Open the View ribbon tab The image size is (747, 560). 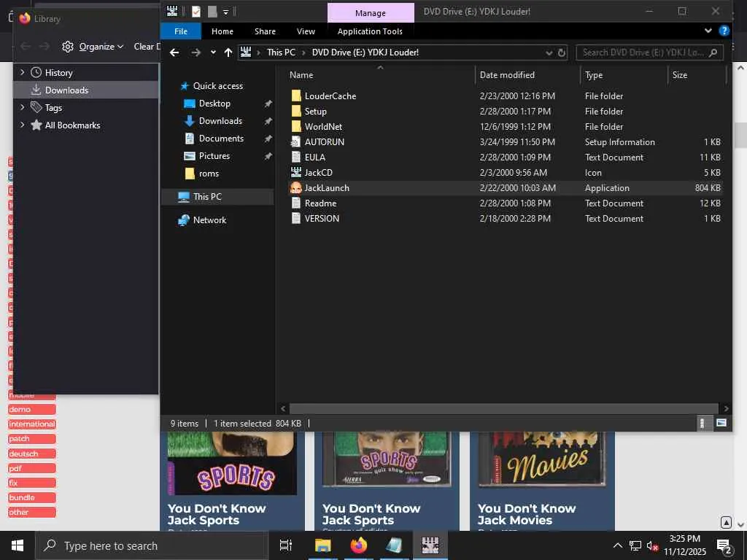coord(306,31)
